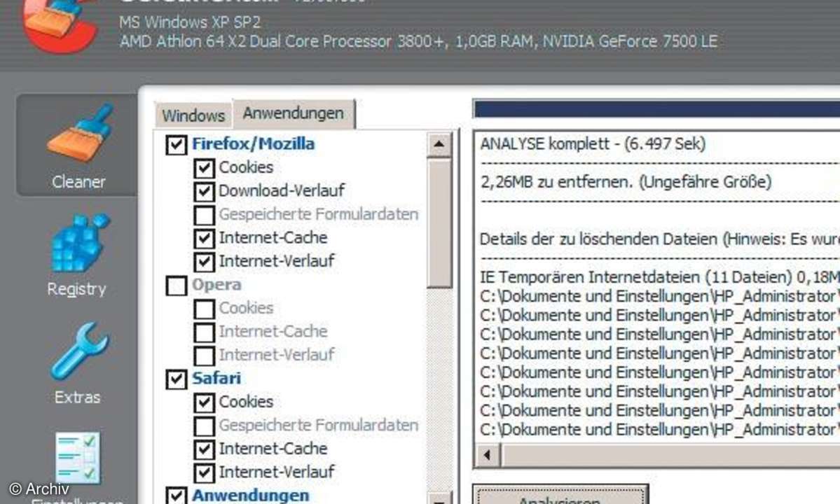Enable Gespeicherte Formulardaten under Firefox/Mozilla
The height and width of the screenshot is (504, 840).
pos(204,214)
